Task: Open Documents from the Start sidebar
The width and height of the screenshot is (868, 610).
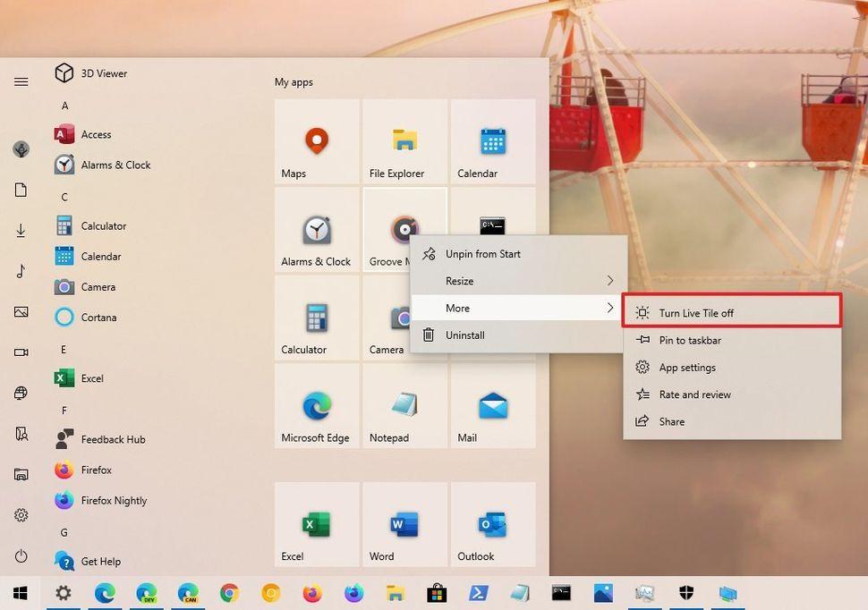Action: point(21,190)
